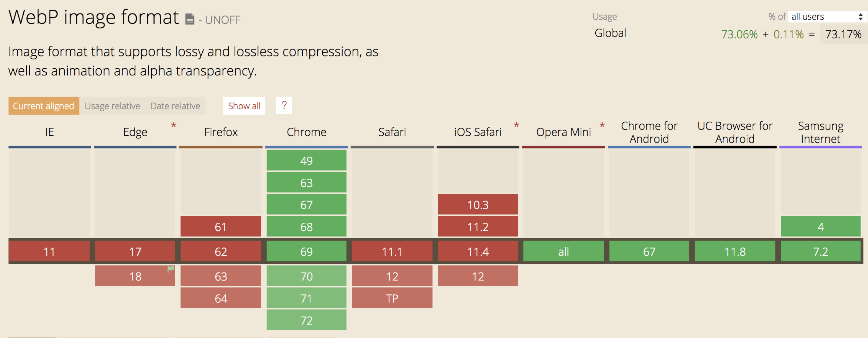The width and height of the screenshot is (868, 338).
Task: Click Opera Mini 'all' cell
Action: coord(564,252)
